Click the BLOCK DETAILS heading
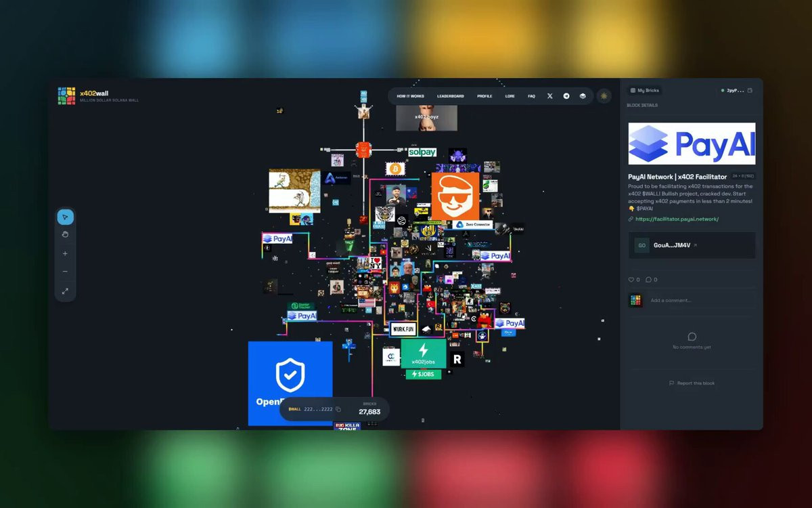Screen dimensions: 812x508 [642, 105]
